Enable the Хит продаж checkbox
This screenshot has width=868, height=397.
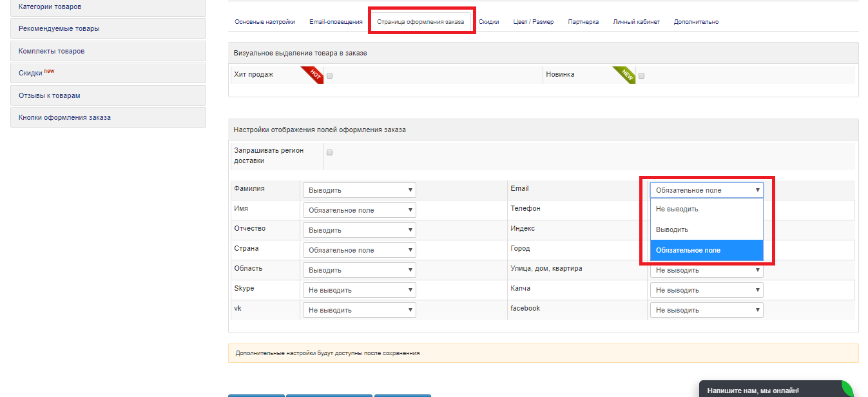point(329,75)
